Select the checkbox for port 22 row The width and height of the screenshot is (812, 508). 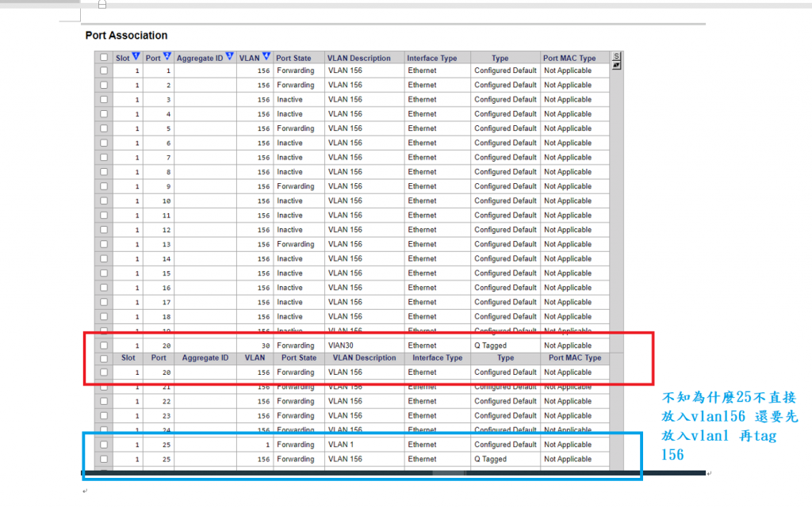click(104, 402)
